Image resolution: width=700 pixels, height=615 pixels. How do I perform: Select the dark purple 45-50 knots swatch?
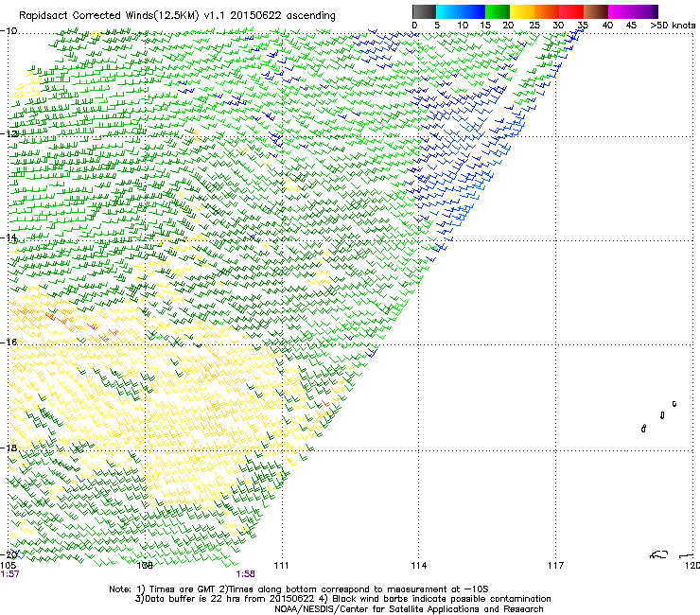[x=645, y=11]
